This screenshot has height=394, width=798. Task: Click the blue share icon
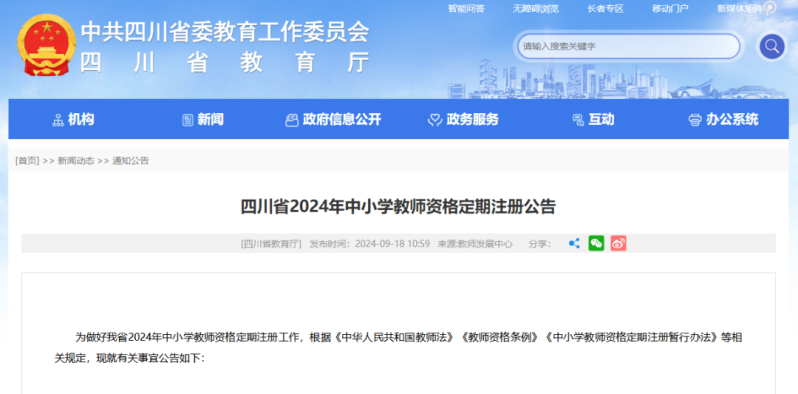pyautogui.click(x=574, y=243)
